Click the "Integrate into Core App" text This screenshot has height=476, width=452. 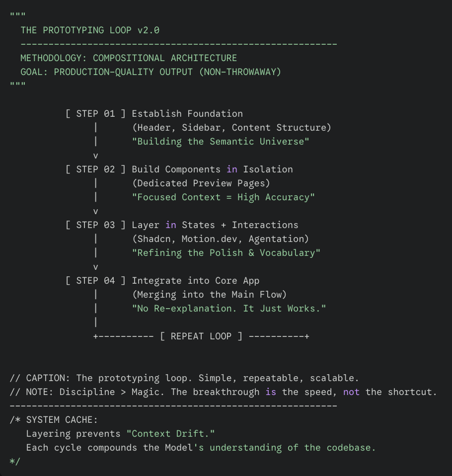[x=195, y=281]
